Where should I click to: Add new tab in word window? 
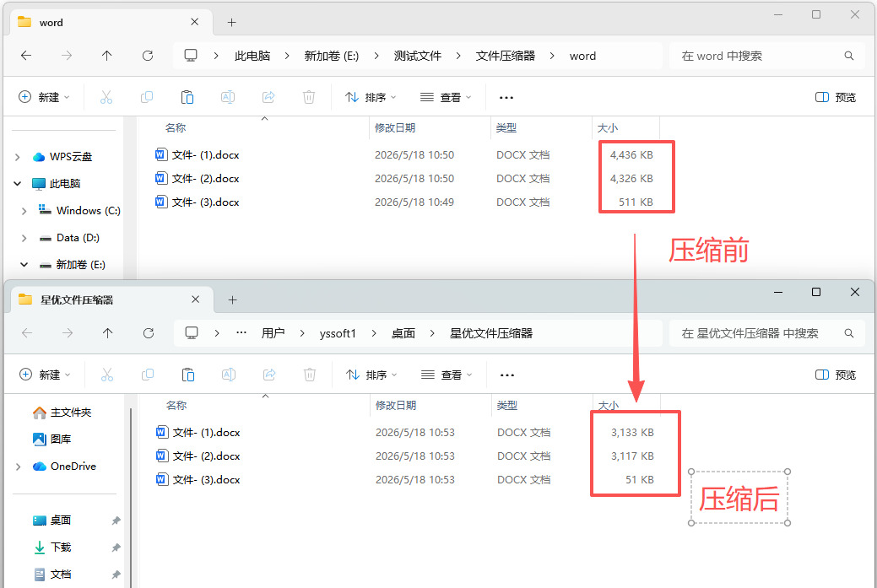231,23
